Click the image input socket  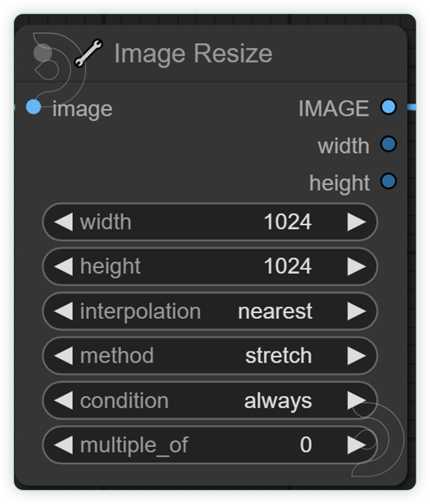(x=34, y=108)
